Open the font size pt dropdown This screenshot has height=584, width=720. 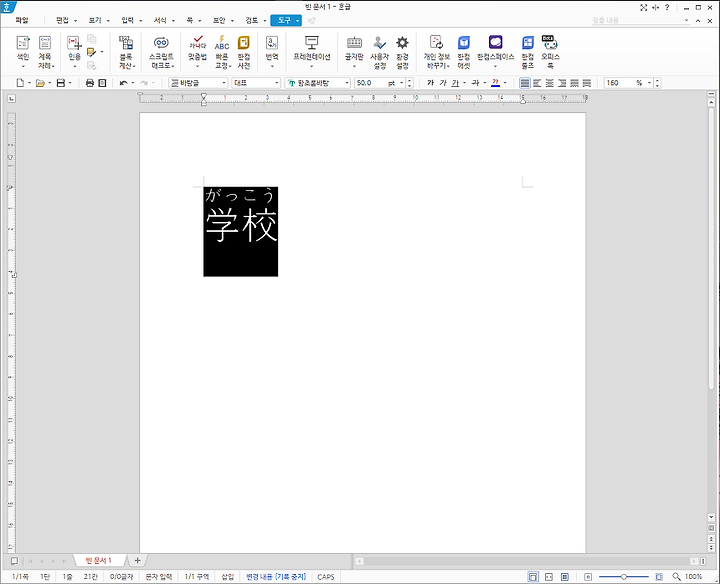(x=401, y=83)
